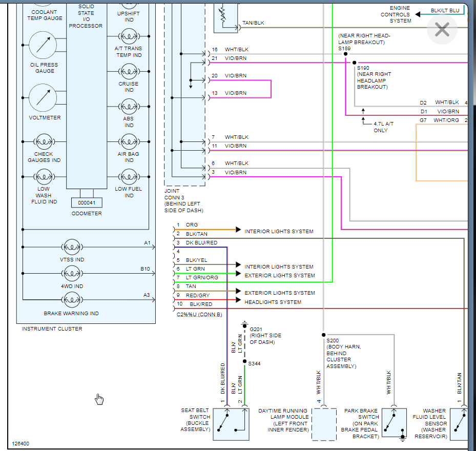Select the brake warning indicator lamp
The height and width of the screenshot is (451, 476).
point(72,300)
